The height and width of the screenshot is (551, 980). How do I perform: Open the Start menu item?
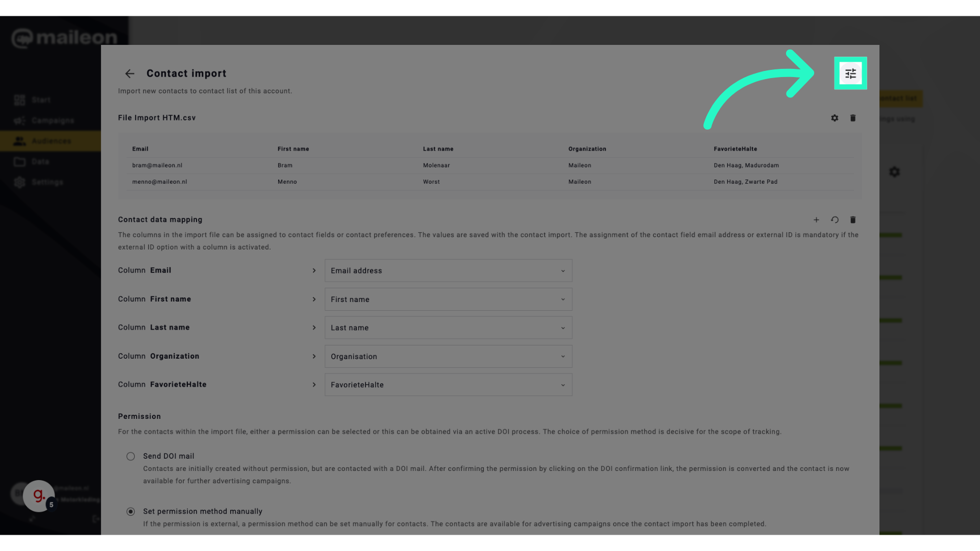click(x=41, y=100)
